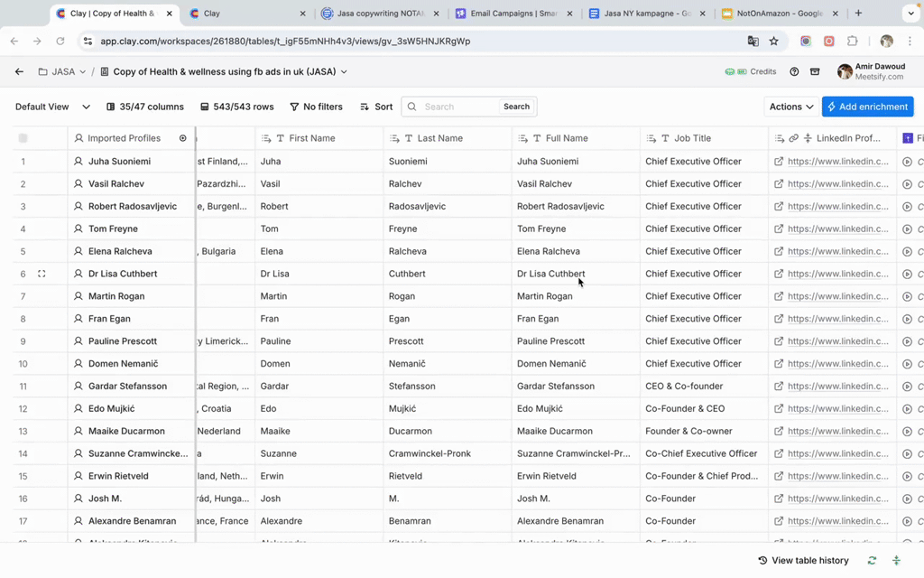Expand the JASA folder breadcrumb dropdown
Viewport: 924px width, 578px height.
point(83,72)
